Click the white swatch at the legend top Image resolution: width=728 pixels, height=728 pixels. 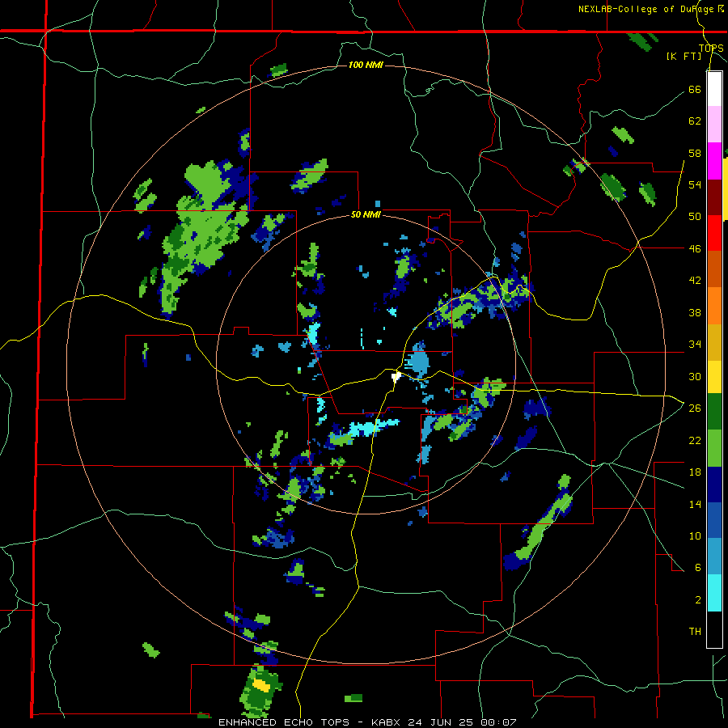[714, 89]
